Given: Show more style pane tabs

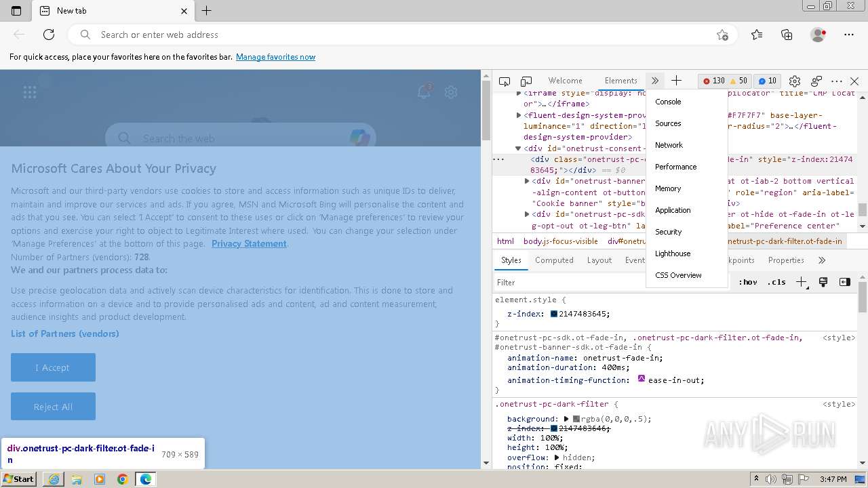Looking at the screenshot, I should 822,260.
